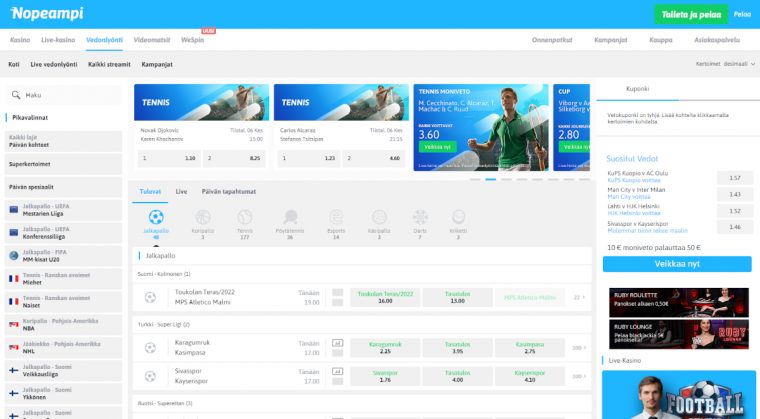The width and height of the screenshot is (760, 419).
Task: Click the flag icon beside NBA
Action: coord(14,324)
